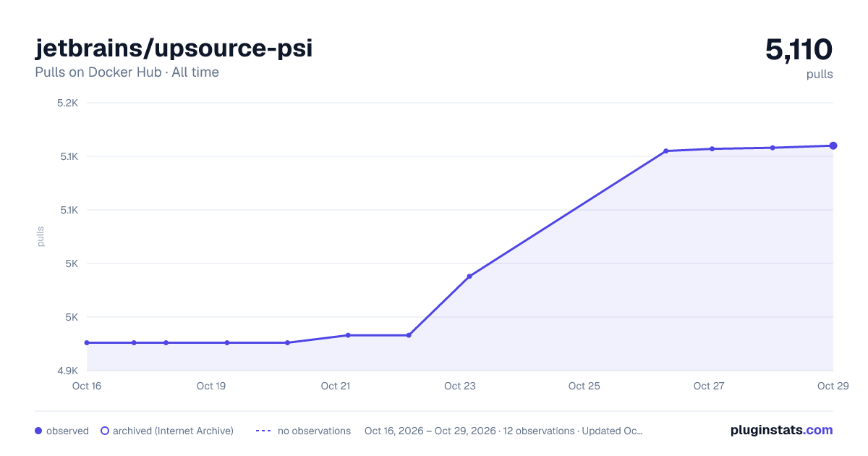Click the 4.9K y-axis label
Screen dimensions: 868x456
click(x=67, y=371)
